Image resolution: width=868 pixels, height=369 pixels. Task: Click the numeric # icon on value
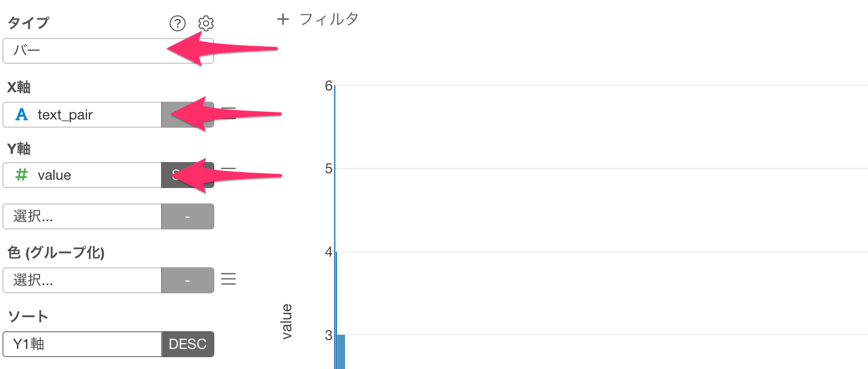coord(22,175)
